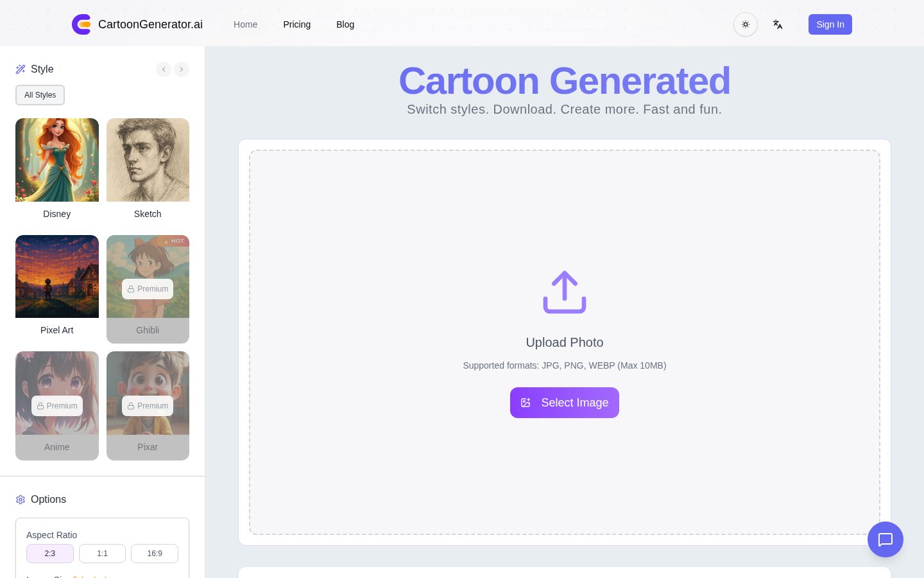
Task: Select the premium Pixar style card
Action: click(148, 406)
